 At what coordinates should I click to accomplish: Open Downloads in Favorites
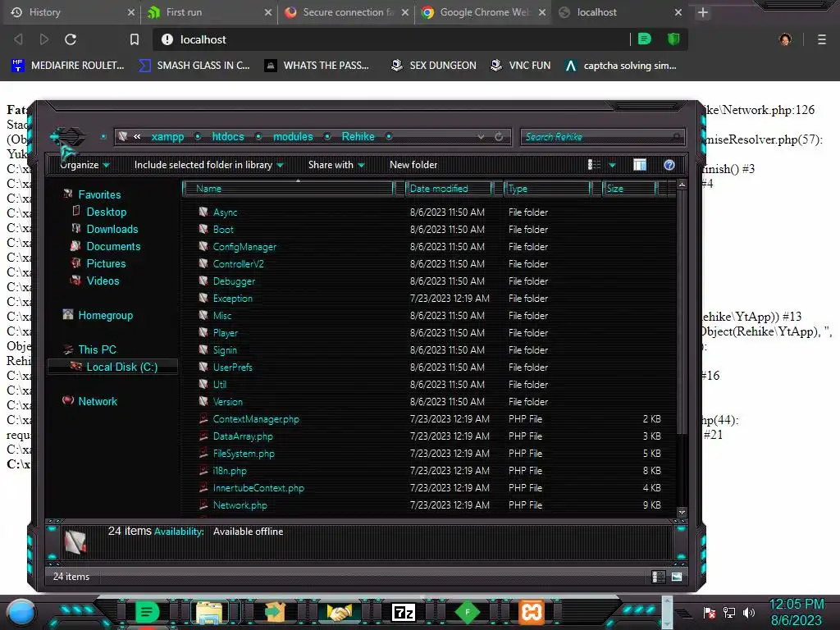(x=112, y=229)
